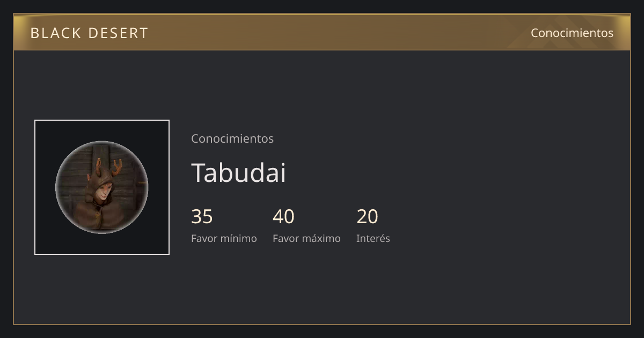Viewport: 644px width, 338px height.
Task: Select the gray Conocimientos category label
Action: point(232,138)
